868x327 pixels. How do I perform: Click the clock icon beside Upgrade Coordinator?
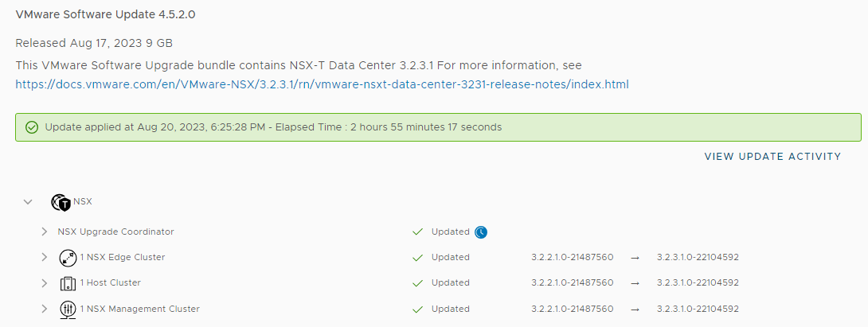481,232
